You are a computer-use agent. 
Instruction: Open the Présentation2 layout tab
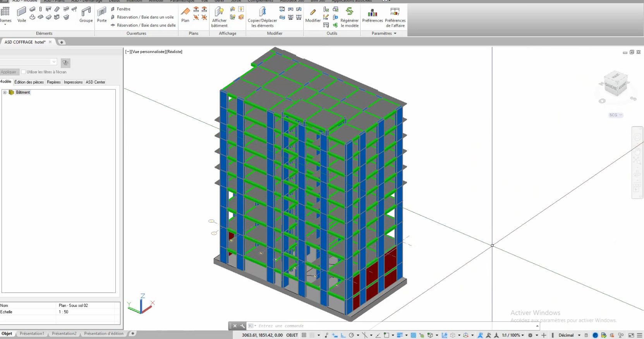(64, 334)
